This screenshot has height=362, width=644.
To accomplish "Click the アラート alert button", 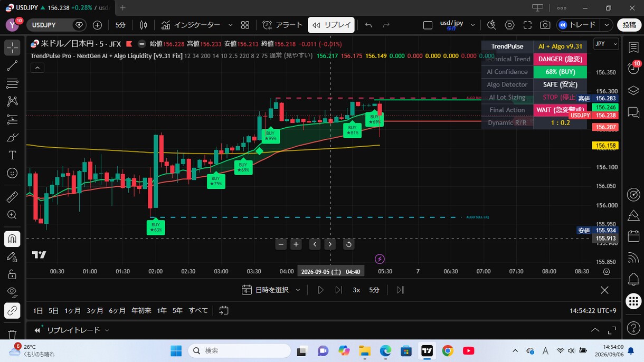I will (x=282, y=25).
